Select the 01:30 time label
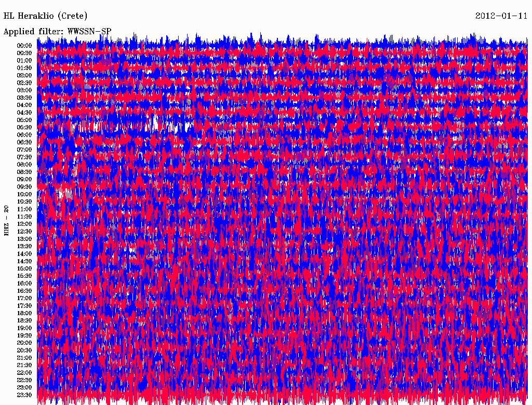 click(24, 68)
